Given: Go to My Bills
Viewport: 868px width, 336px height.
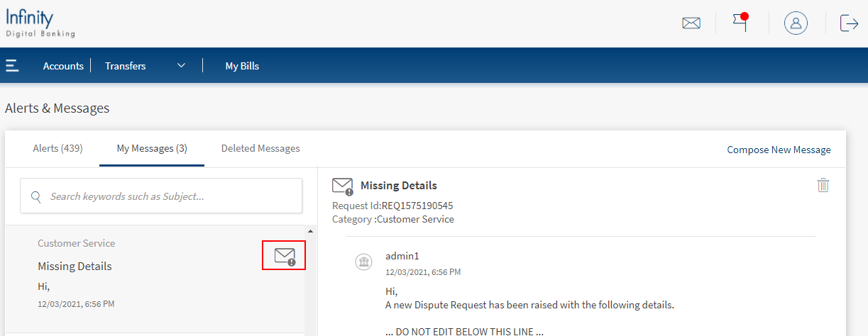Looking at the screenshot, I should [x=242, y=66].
